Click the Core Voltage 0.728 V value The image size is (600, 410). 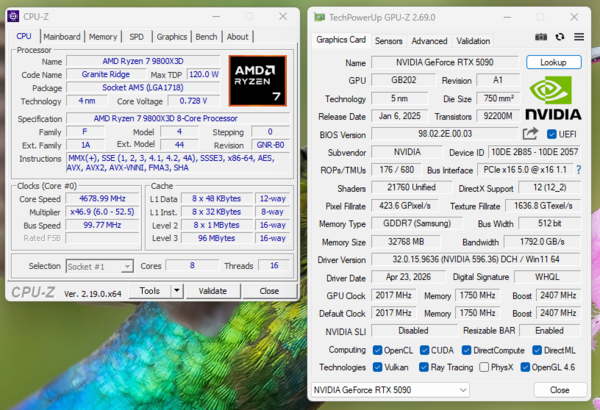tap(193, 101)
